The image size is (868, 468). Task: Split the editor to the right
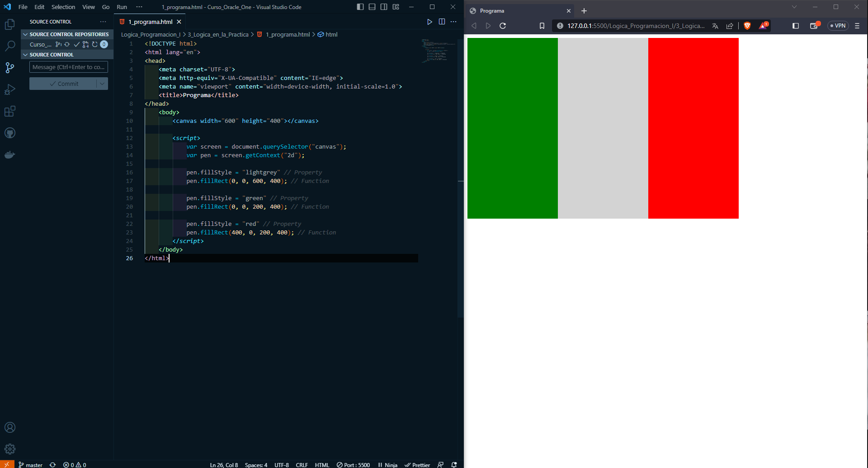[442, 22]
